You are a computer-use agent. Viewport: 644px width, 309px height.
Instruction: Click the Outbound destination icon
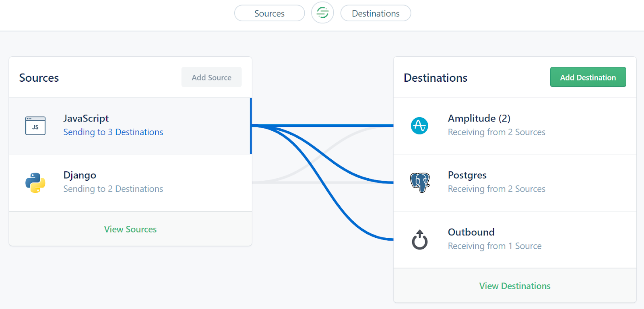[x=419, y=240]
